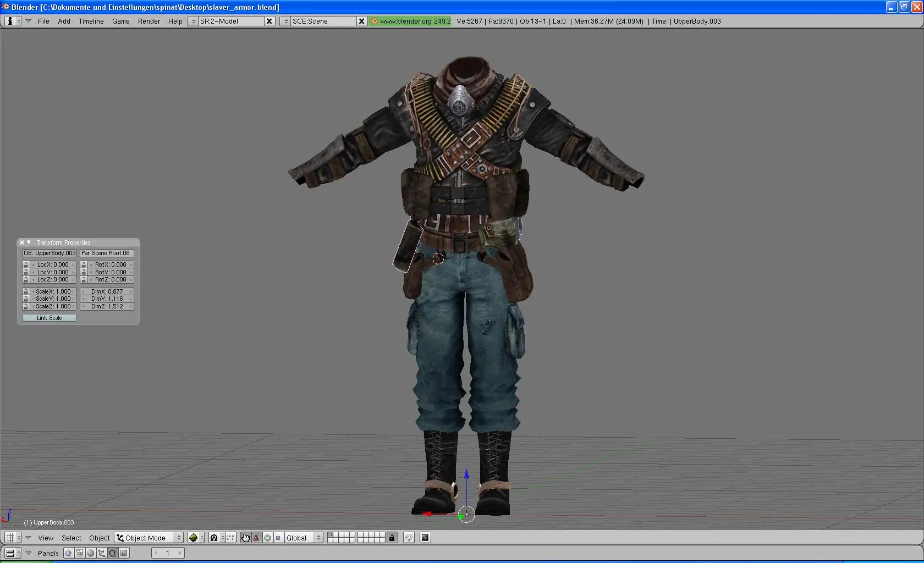Open the File menu
Screen dimensions: 924x563
point(43,21)
